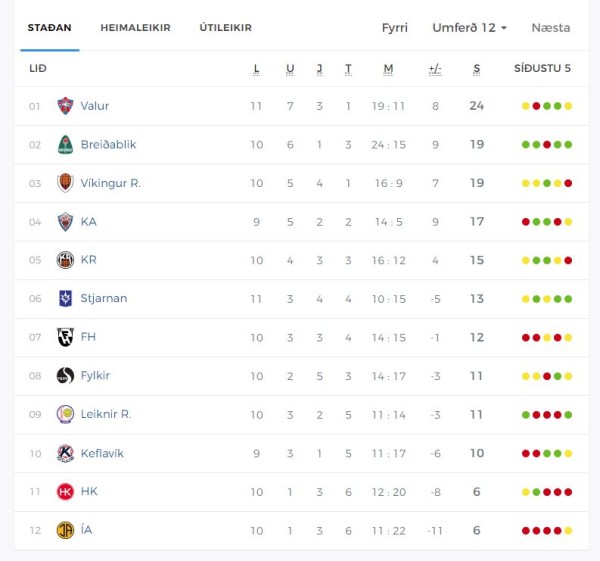This screenshot has height=561, width=600.
Task: Open the KA team link
Action: (x=88, y=222)
